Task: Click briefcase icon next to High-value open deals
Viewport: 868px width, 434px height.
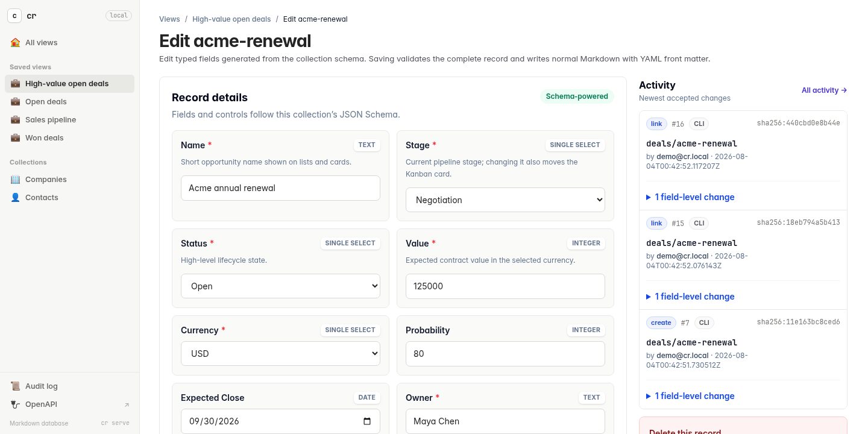Action: click(x=15, y=84)
